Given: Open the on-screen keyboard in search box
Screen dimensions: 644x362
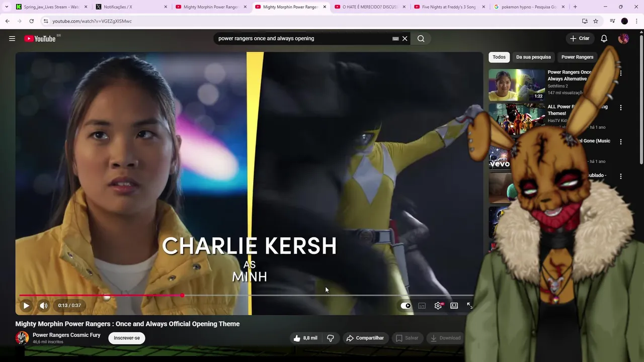Looking at the screenshot, I should [395, 39].
